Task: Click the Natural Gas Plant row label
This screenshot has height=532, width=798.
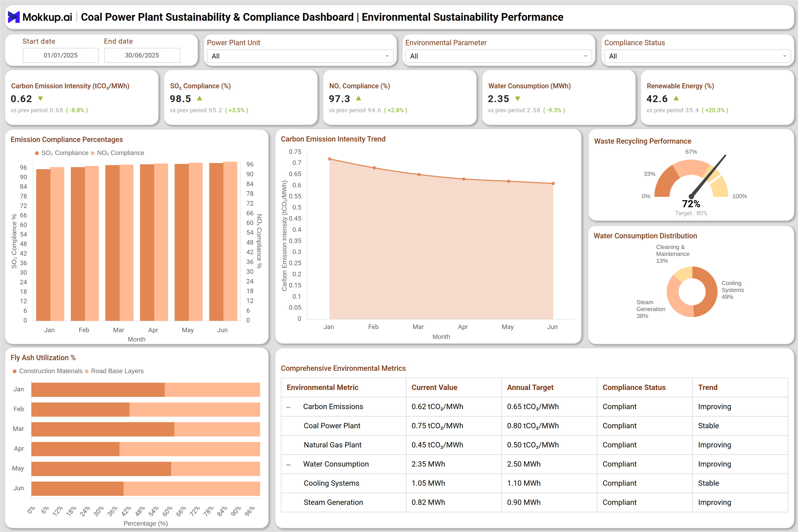Action: (332, 445)
